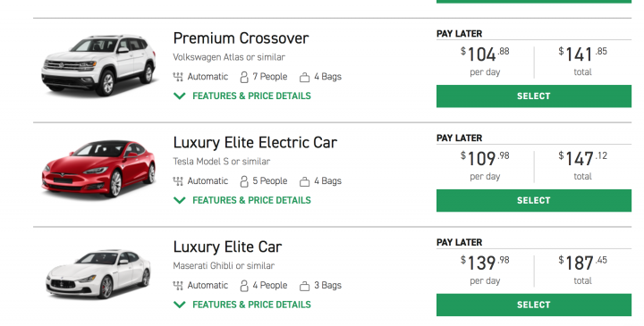Click the transmission icon for Maserati Ghibli

coord(178,286)
